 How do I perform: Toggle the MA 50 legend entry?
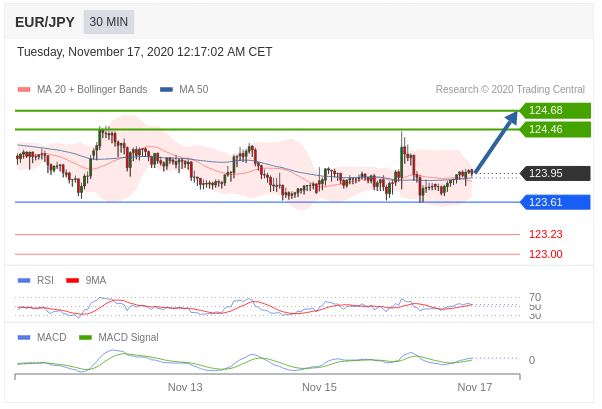[x=184, y=90]
